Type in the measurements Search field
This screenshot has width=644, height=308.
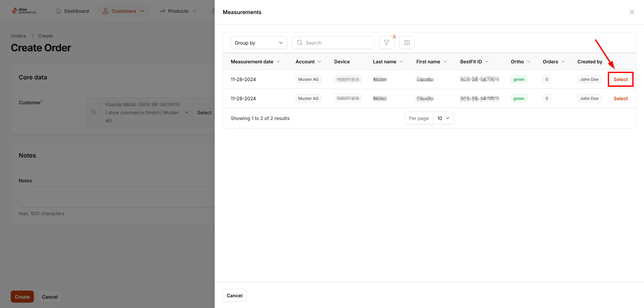337,43
